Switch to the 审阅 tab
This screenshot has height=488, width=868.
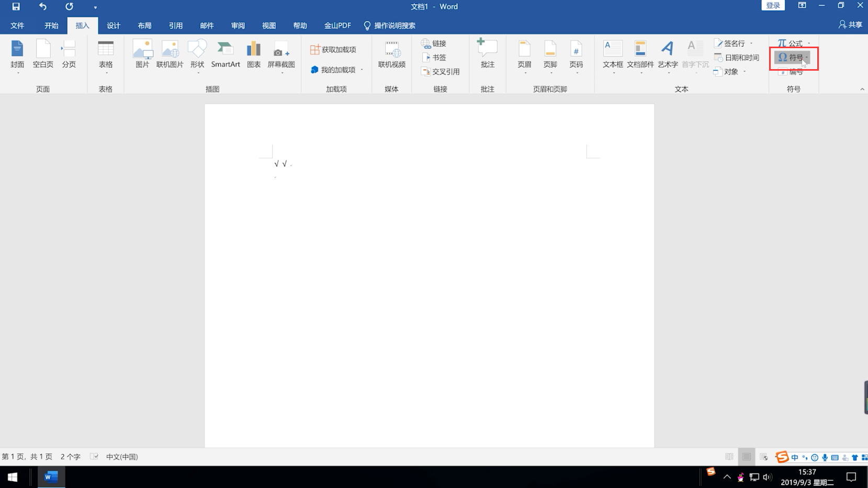click(x=238, y=25)
